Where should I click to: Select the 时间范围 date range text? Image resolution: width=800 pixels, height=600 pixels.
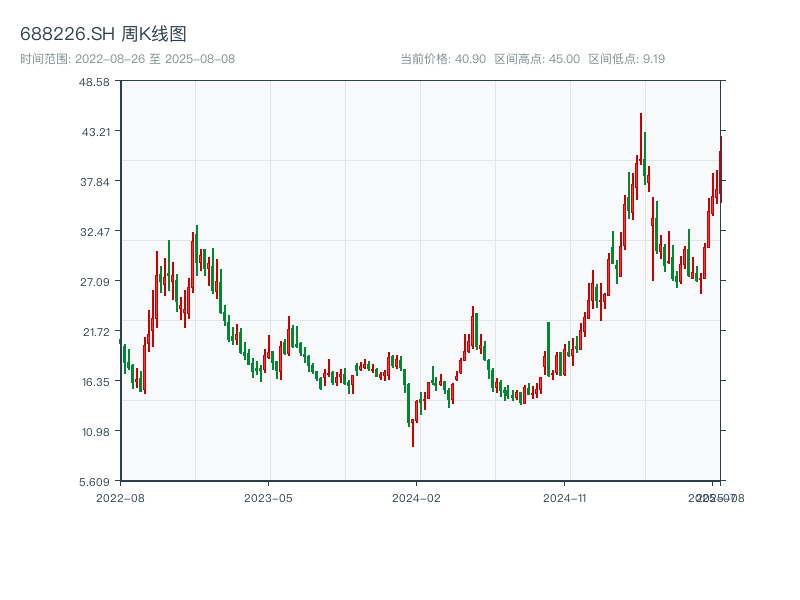point(127,59)
